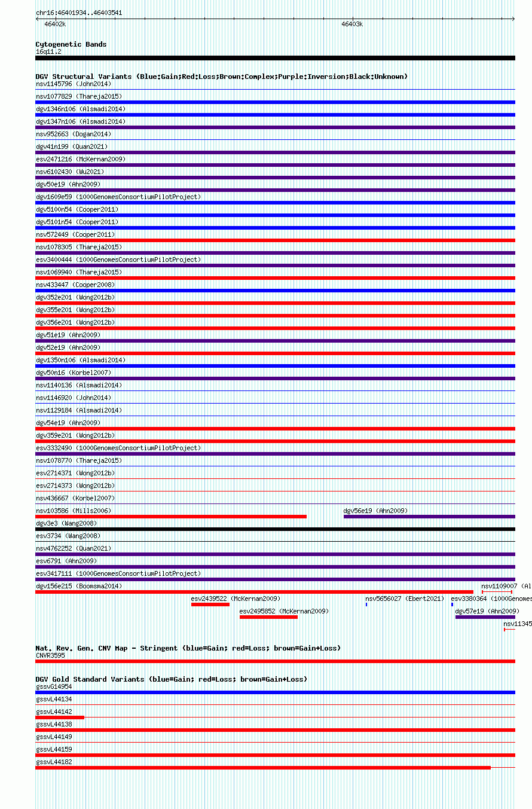532x809 pixels.
Task: Open dgv1609e59 1000GenomesConsortiumPilotProject variant
Action: (x=118, y=197)
